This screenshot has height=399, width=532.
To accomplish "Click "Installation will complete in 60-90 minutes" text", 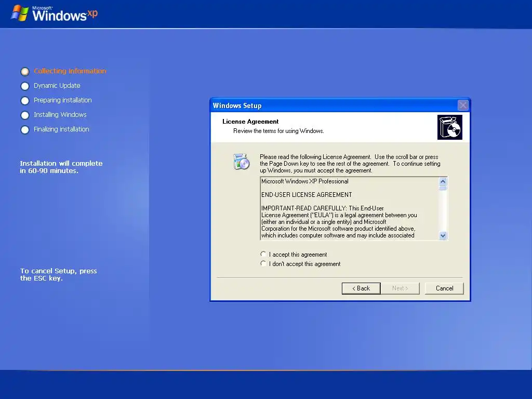I will (61, 167).
